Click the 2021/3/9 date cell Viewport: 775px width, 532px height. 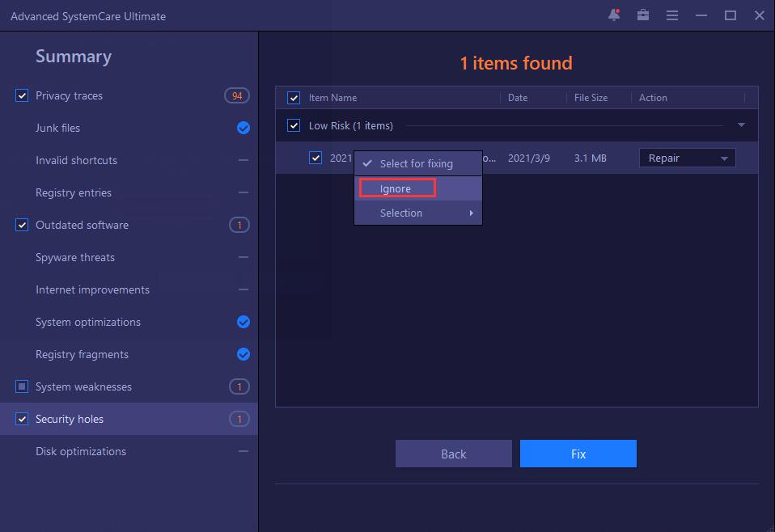click(x=529, y=158)
